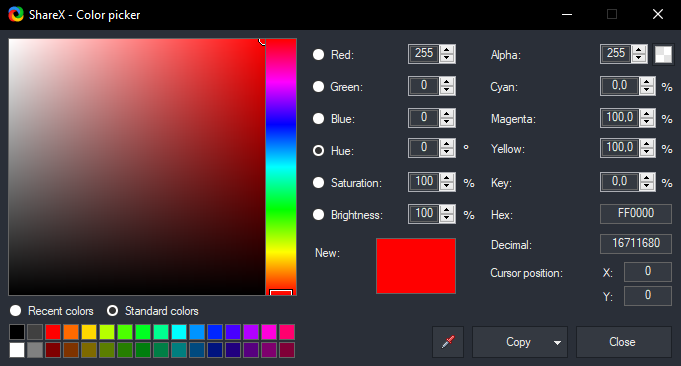681x366 pixels.
Task: Decrease the Brightness value with down arrow
Action: click(447, 218)
